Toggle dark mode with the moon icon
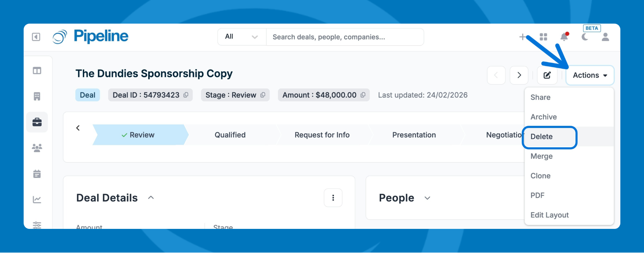The height and width of the screenshot is (253, 644). click(585, 37)
